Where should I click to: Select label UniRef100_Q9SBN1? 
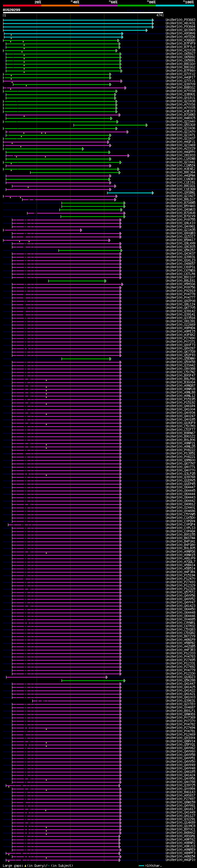[180, 193]
